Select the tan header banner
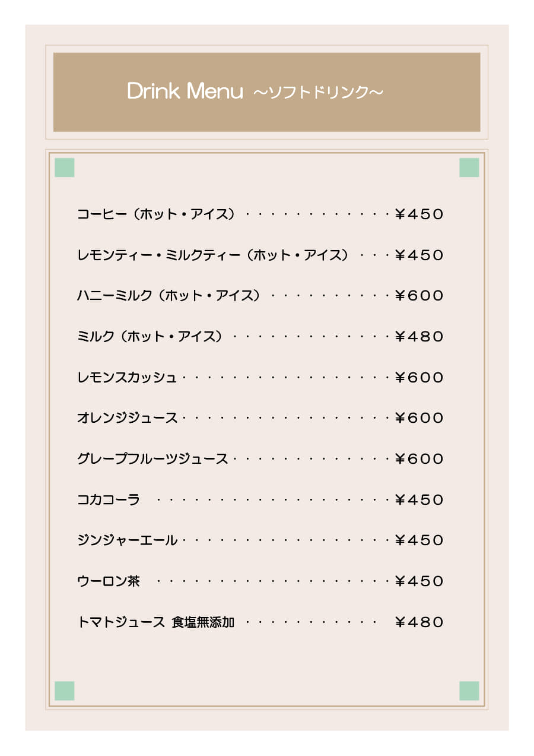Image resolution: width=534 pixels, height=756 pixels. pos(266,92)
